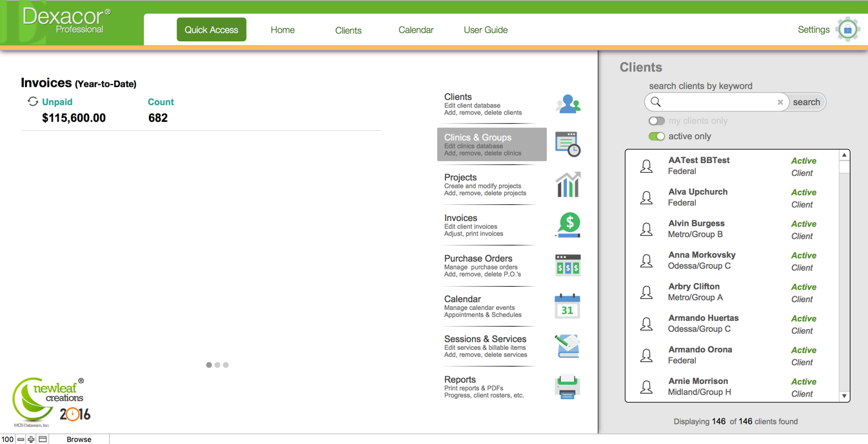Select the Arnie Morrison client name
Screen dimensions: 868x444
click(x=698, y=381)
